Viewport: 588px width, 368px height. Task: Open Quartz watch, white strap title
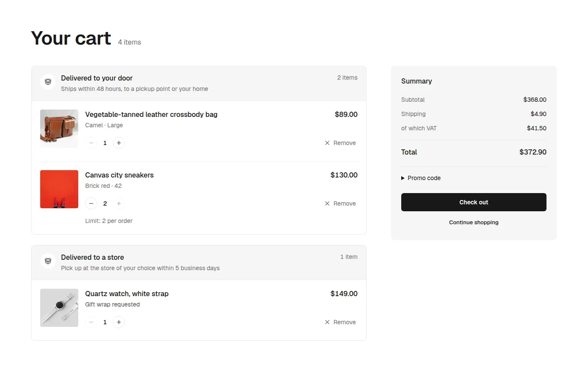(127, 294)
